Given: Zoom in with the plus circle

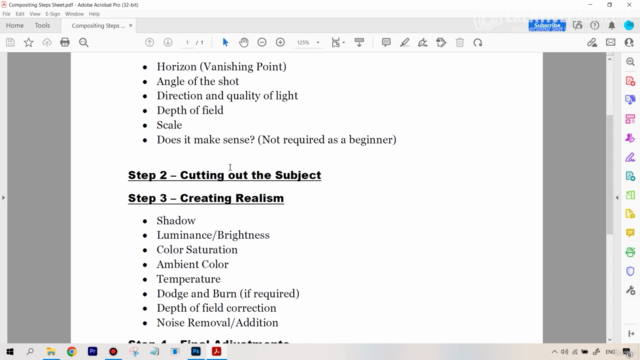Looking at the screenshot, I should (x=280, y=42).
